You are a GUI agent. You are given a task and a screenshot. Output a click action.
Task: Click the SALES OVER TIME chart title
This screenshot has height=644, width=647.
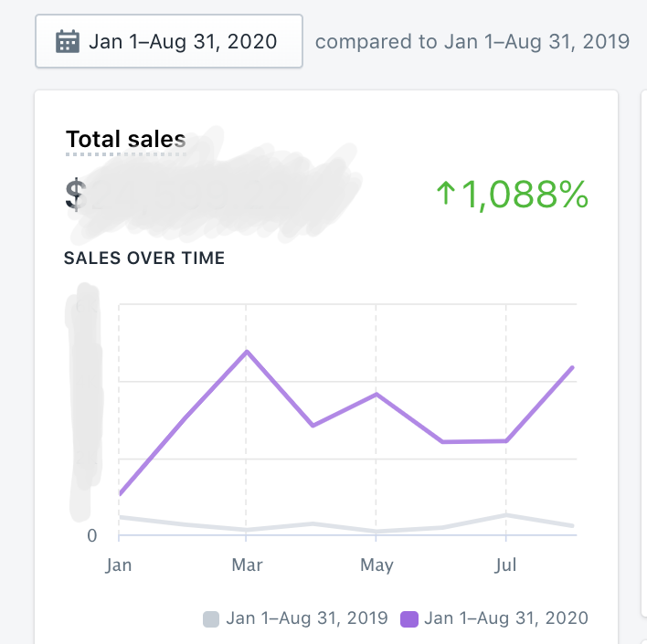(144, 259)
